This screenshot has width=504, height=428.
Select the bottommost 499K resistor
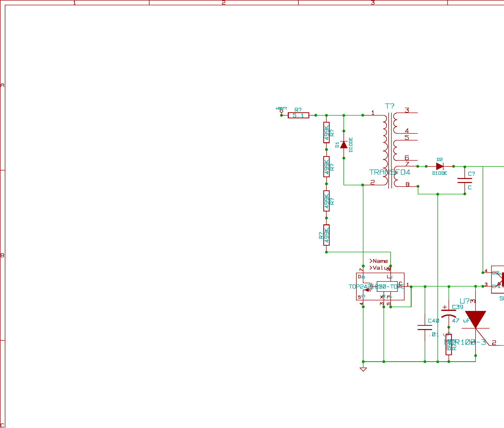click(326, 235)
